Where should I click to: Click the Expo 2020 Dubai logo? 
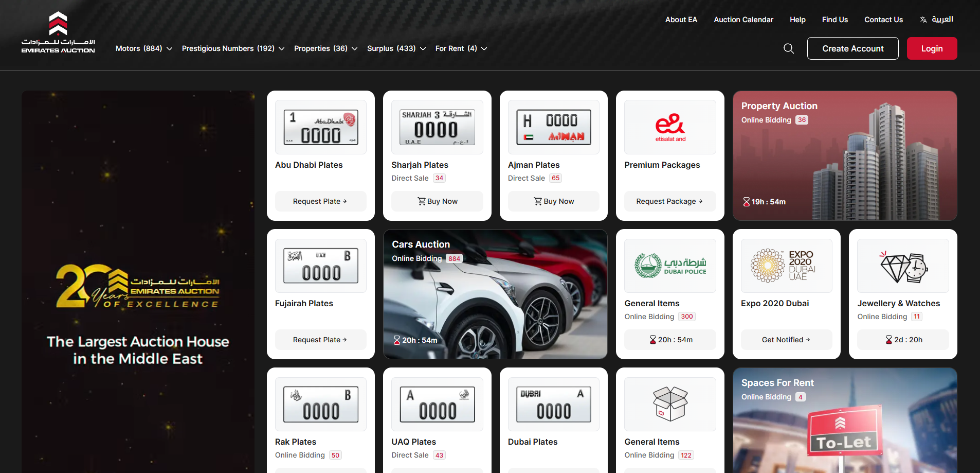click(786, 266)
